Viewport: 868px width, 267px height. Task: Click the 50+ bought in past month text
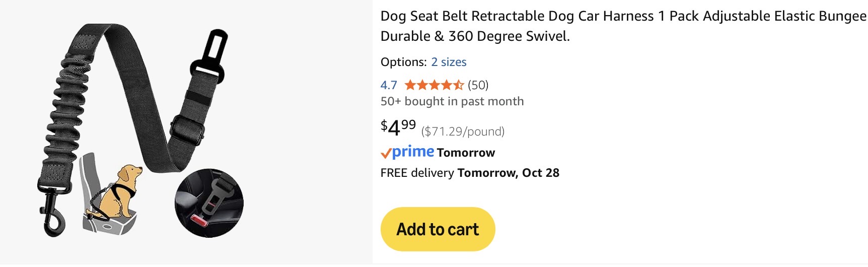(x=452, y=101)
